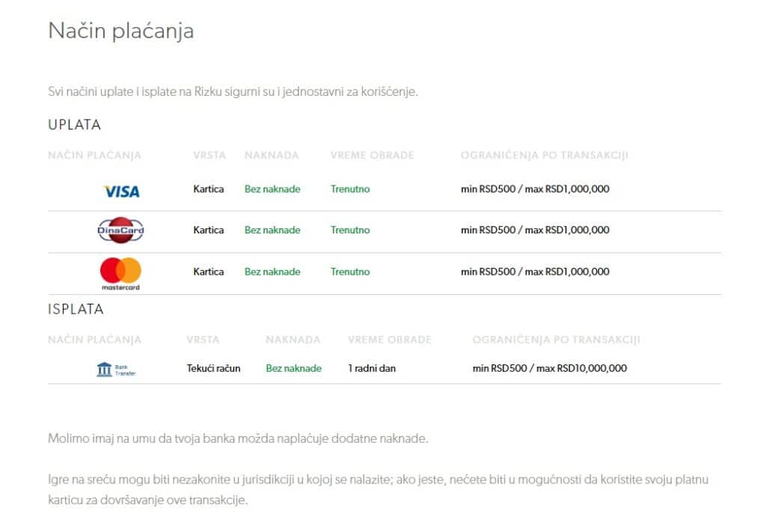Image resolution: width=766 pixels, height=532 pixels.
Task: Select the DinaCard payment logo
Action: click(x=120, y=230)
